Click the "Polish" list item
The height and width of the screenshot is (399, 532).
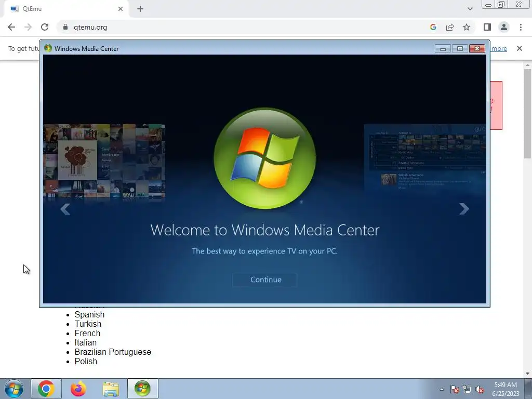[x=86, y=362]
